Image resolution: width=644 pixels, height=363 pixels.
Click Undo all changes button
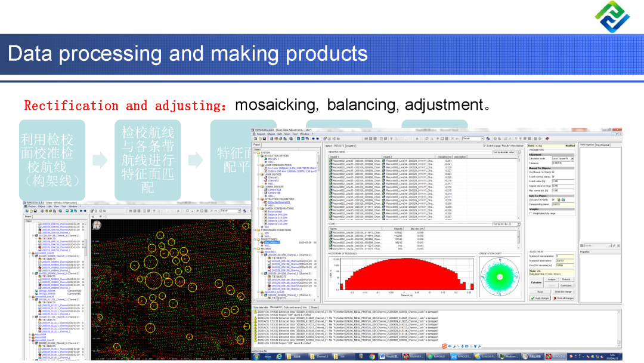point(563,298)
